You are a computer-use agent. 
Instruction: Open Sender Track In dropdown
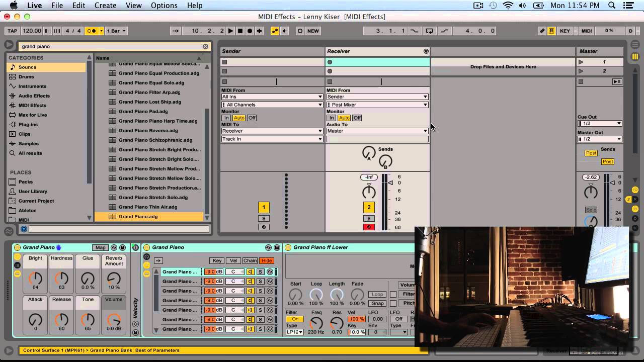tap(272, 139)
